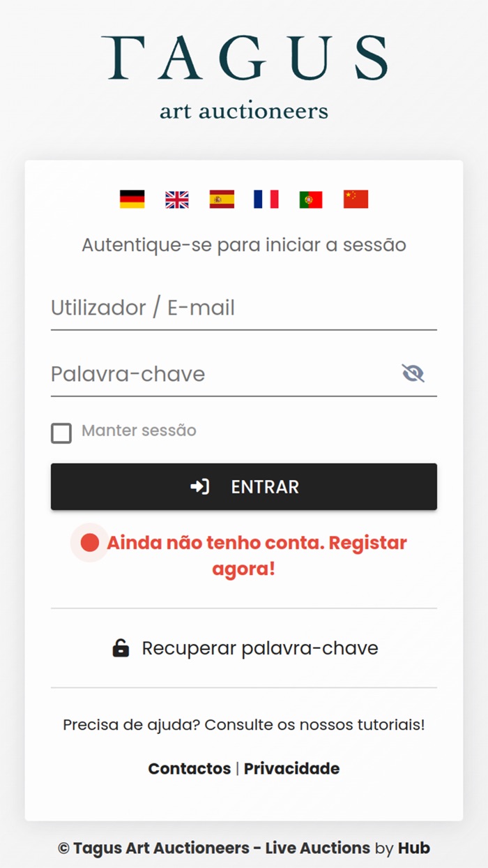Open the Privacidade policy link
The width and height of the screenshot is (488, 868).
pos(291,769)
